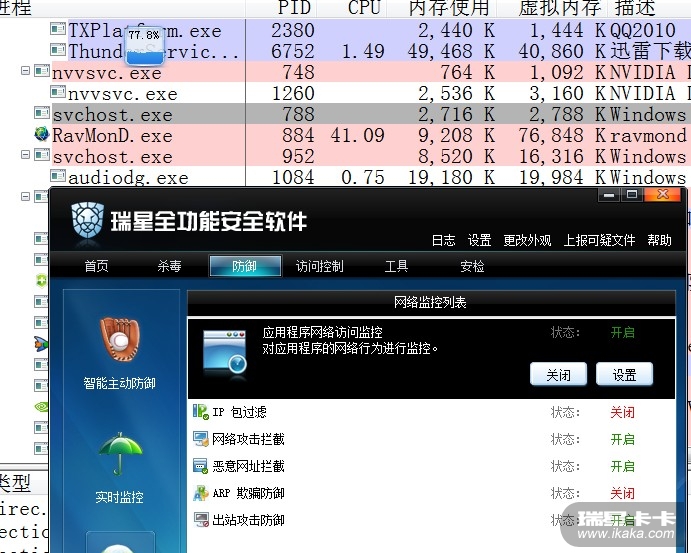Click audiodg.exe process icon
691x553 pixels.
[x=58, y=176]
